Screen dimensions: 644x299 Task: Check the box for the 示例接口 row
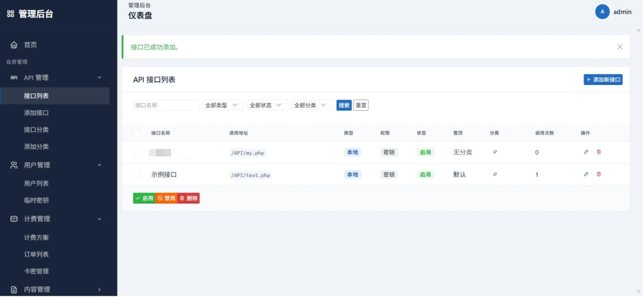[136, 175]
